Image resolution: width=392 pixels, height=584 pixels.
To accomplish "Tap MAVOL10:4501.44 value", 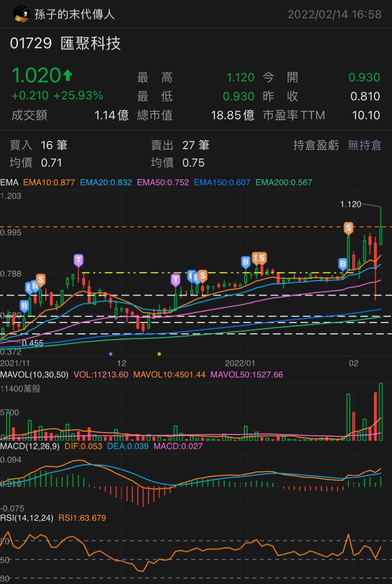I will [169, 374].
